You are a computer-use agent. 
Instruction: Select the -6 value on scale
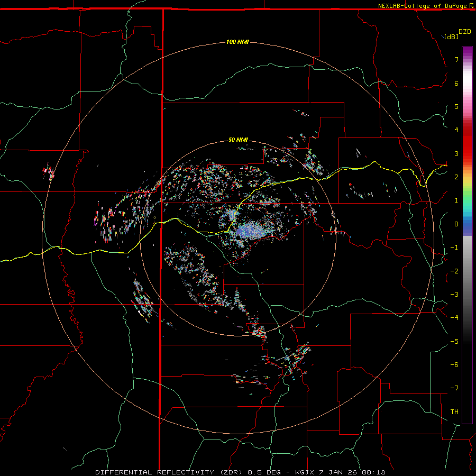click(454, 365)
